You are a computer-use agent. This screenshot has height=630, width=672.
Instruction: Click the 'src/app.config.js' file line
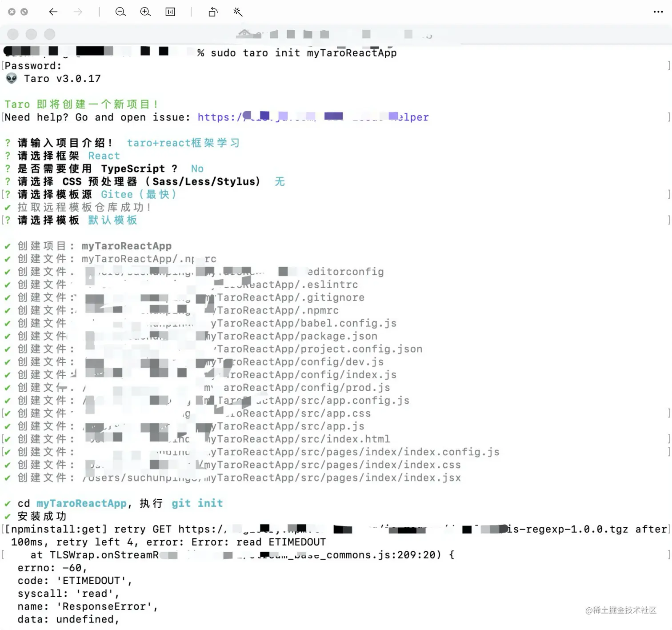[x=213, y=401]
